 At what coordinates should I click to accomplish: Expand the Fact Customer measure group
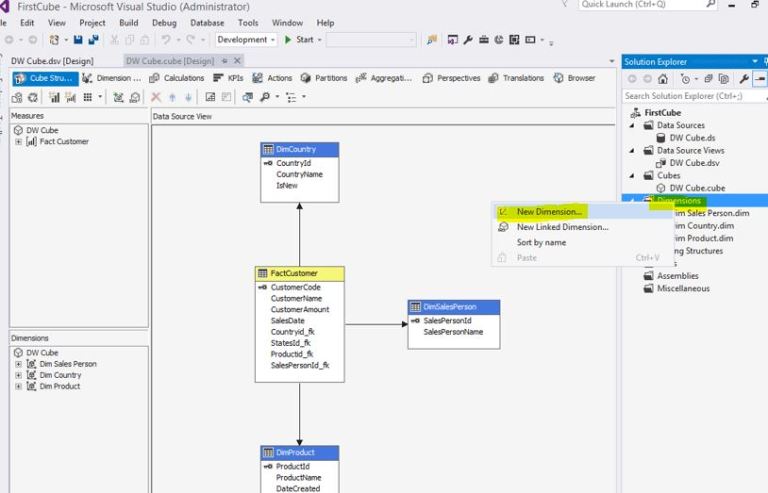tap(18, 141)
